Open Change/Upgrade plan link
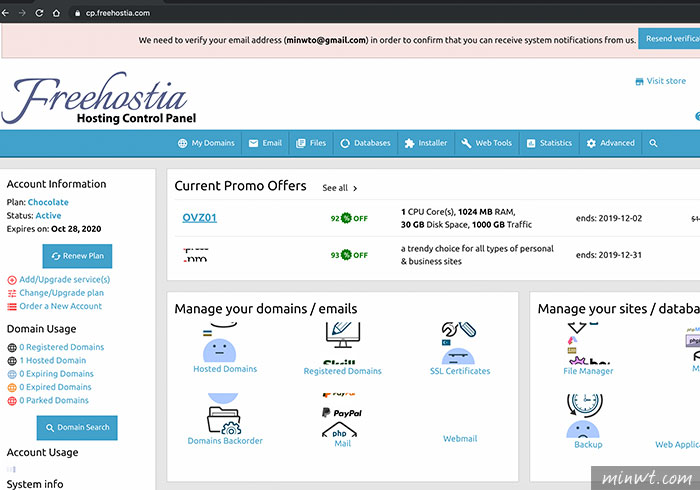This screenshot has height=490, width=700. point(62,293)
